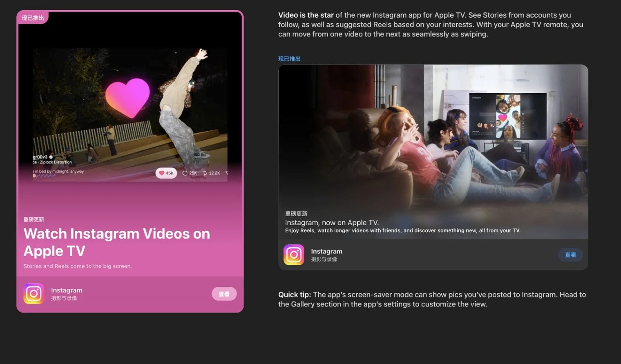Viewport: 621px width, 364px height.
Task: Click the headline "Watch Instagram Videos on Apple TV"
Action: 117,242
